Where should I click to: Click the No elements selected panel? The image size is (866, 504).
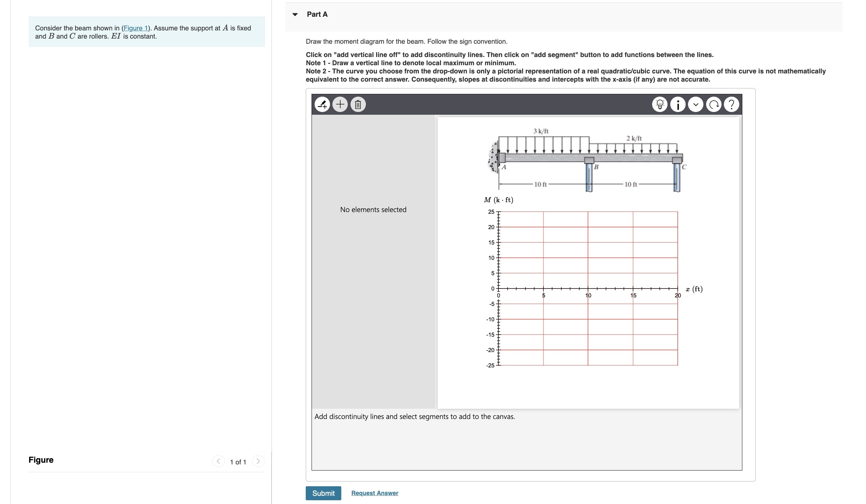373,209
